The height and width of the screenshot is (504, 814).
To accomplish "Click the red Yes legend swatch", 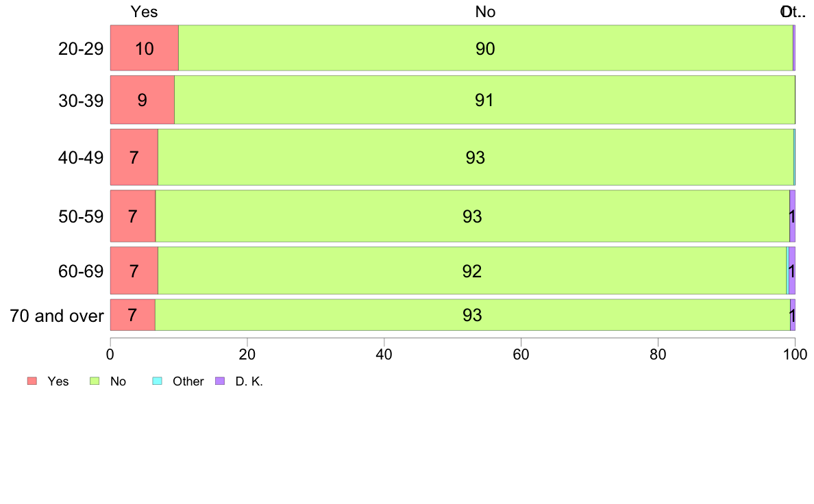I will tap(32, 381).
